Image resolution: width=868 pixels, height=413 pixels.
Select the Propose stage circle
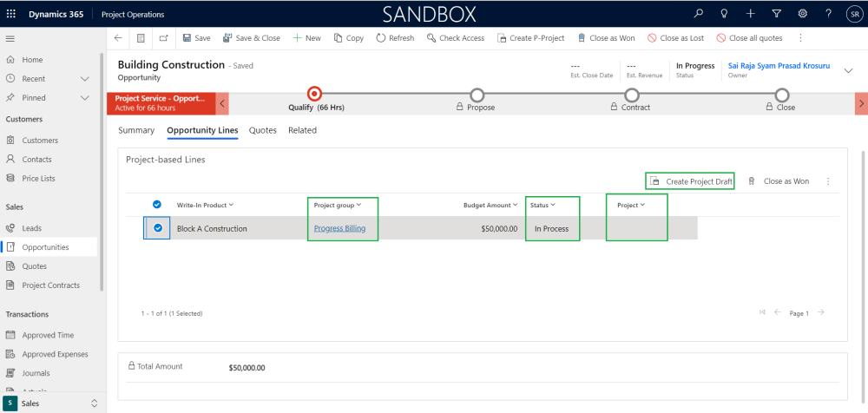[477, 95]
